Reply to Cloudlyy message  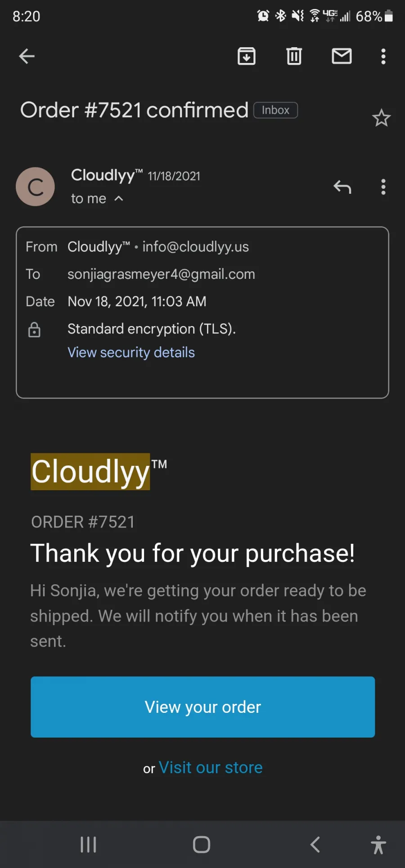pos(342,187)
